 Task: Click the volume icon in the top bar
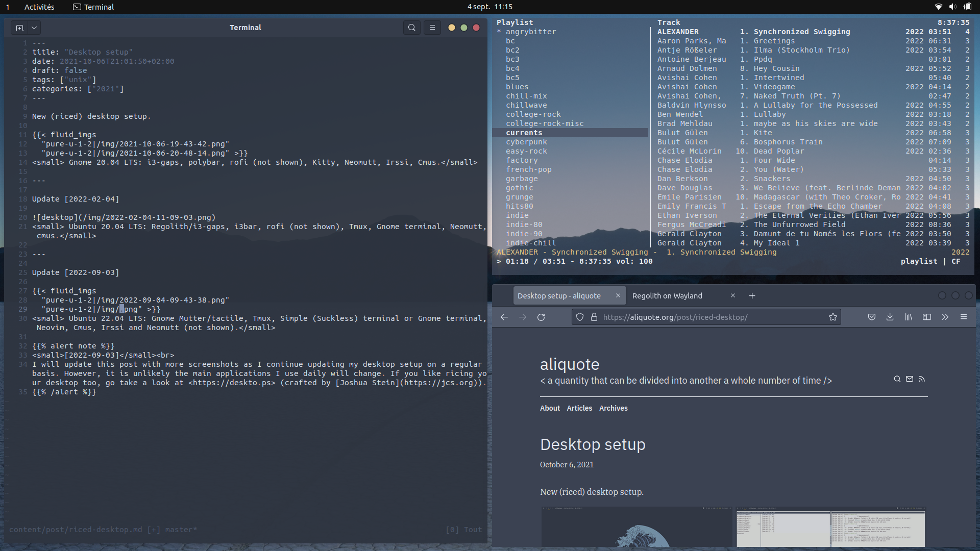click(952, 7)
